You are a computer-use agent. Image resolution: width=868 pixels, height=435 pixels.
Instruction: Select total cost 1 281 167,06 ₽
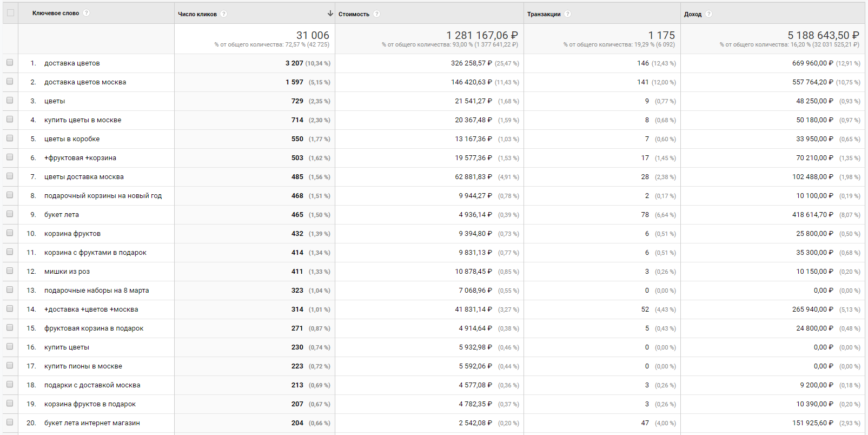click(482, 35)
